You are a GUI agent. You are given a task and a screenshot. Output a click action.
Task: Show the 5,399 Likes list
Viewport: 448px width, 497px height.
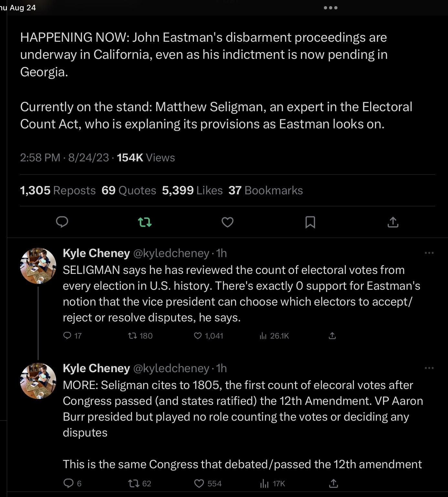[x=192, y=190]
